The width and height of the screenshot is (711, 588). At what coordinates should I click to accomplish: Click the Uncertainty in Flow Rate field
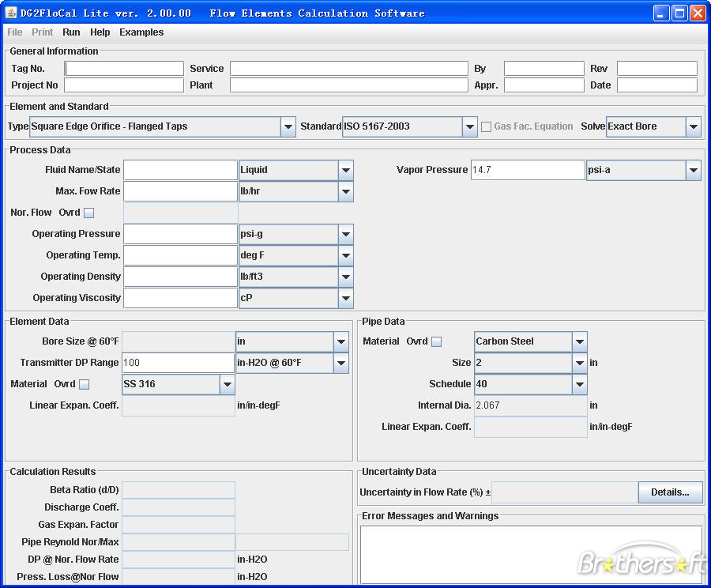tap(565, 492)
